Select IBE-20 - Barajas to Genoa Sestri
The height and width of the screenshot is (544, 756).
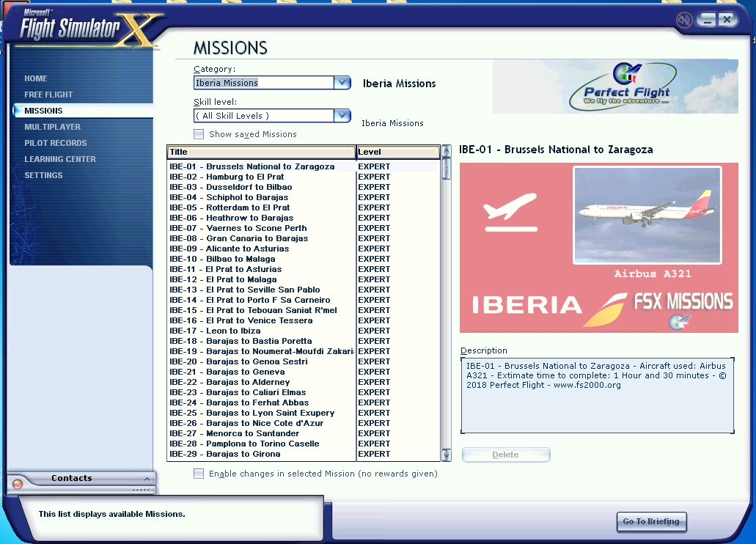coord(304,361)
